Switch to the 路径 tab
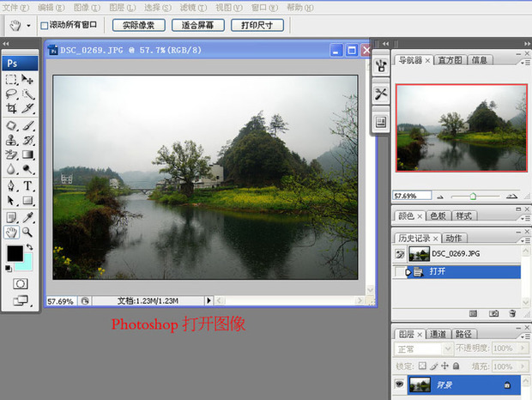This screenshot has height=400, width=532. pos(463,334)
